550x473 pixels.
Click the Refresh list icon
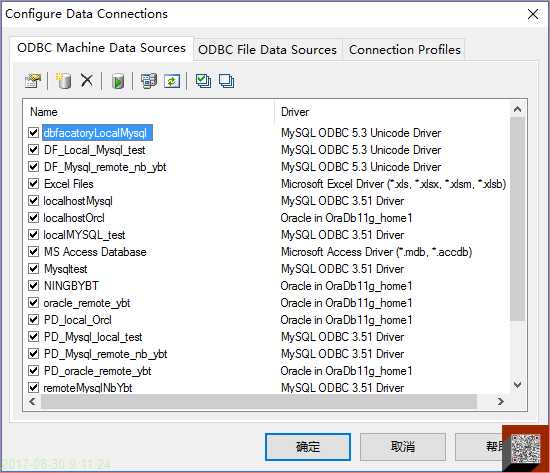[x=172, y=81]
